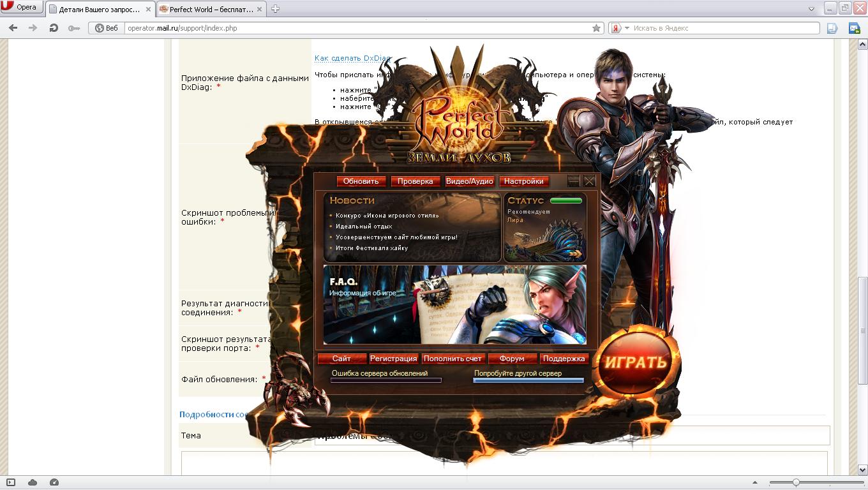
Task: Toggle the Opera panels sidebar icon
Action: pos(11,482)
